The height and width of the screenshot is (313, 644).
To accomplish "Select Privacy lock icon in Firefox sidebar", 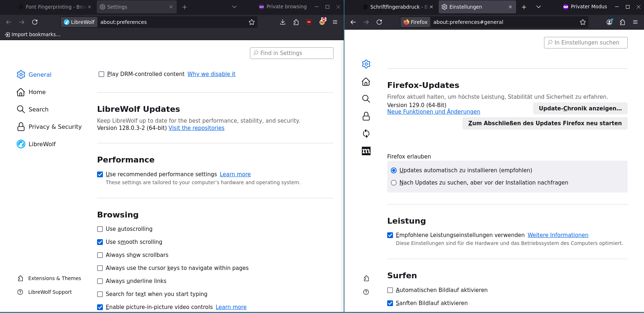I will tap(366, 116).
